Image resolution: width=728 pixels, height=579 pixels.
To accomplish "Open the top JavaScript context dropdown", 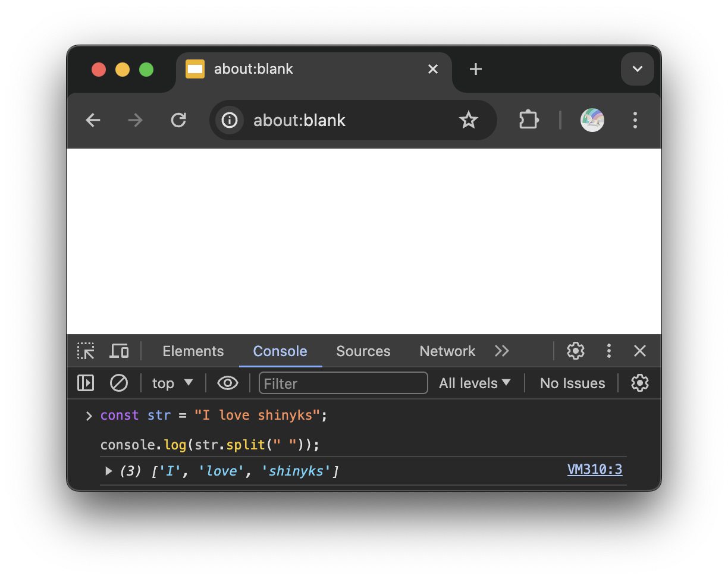I will click(172, 383).
